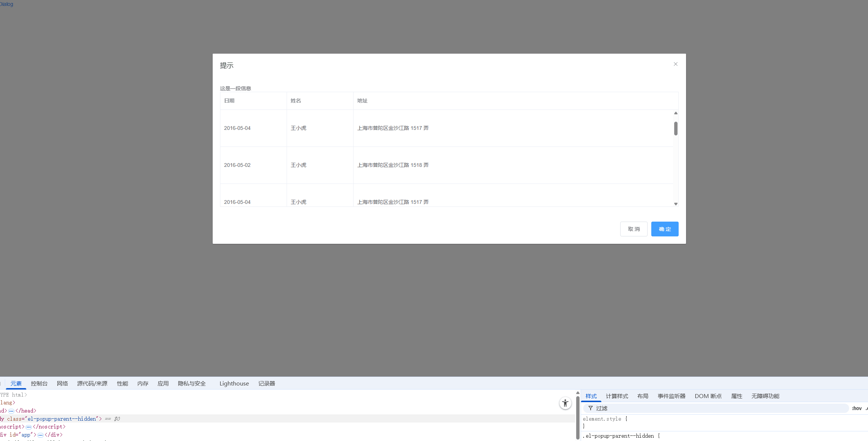Open the 隐私与安全 DevTools tab
This screenshot has height=441, width=868.
click(192, 383)
